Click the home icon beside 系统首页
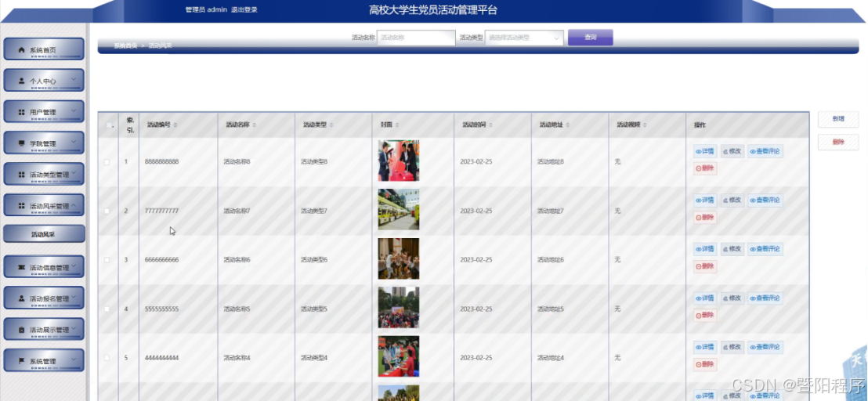 22,50
